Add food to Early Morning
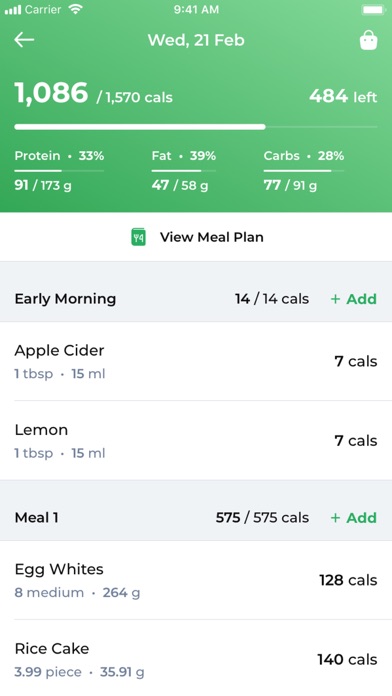 pos(354,299)
